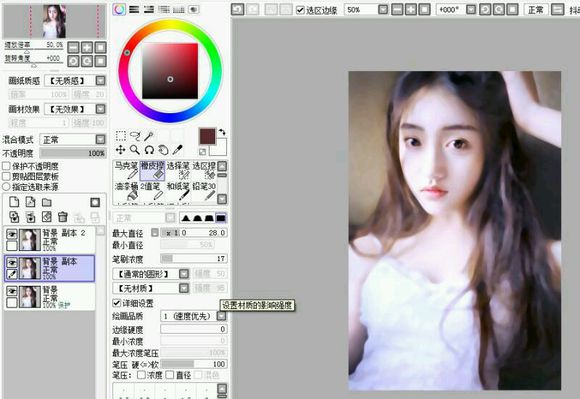Swap foreground and background colors arrow
The width and height of the screenshot is (580, 399).
222,132
